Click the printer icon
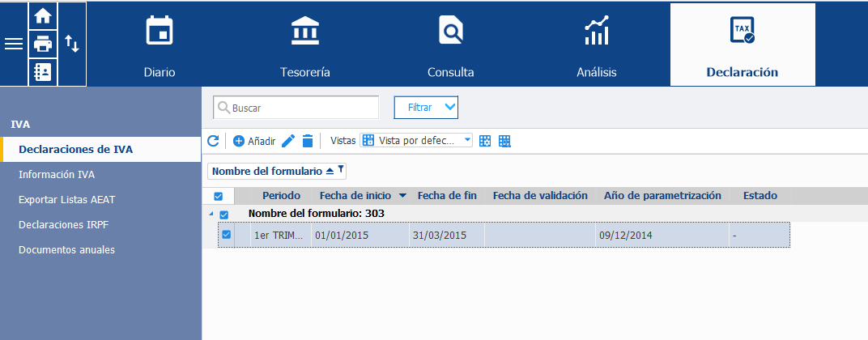The image size is (868, 340). pos(43,43)
